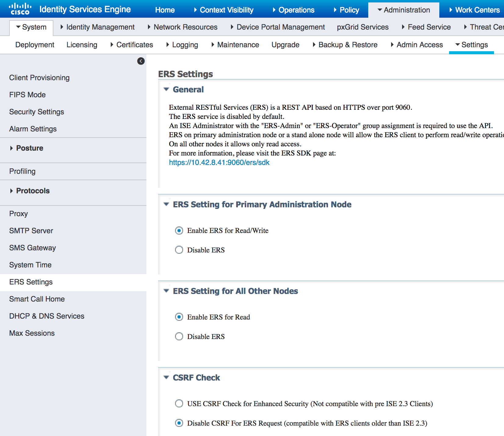This screenshot has width=504, height=436.
Task: Go to the Deployment page
Action: pos(35,45)
